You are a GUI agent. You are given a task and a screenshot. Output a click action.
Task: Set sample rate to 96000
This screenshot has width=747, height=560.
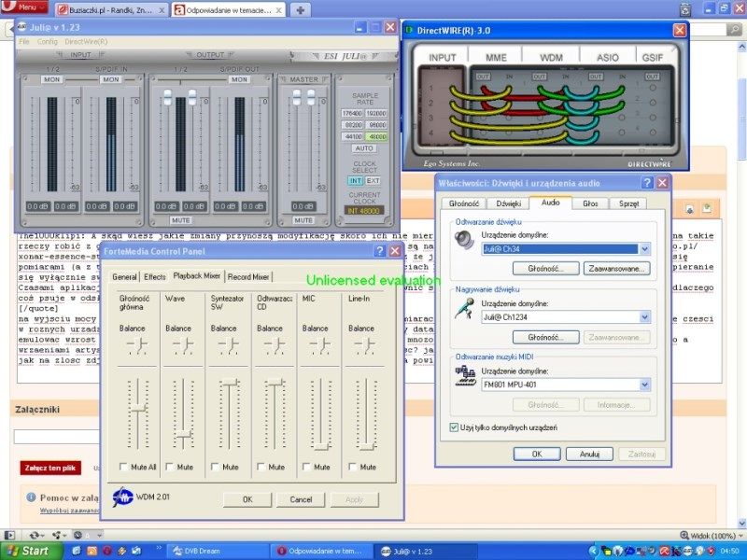pos(376,125)
